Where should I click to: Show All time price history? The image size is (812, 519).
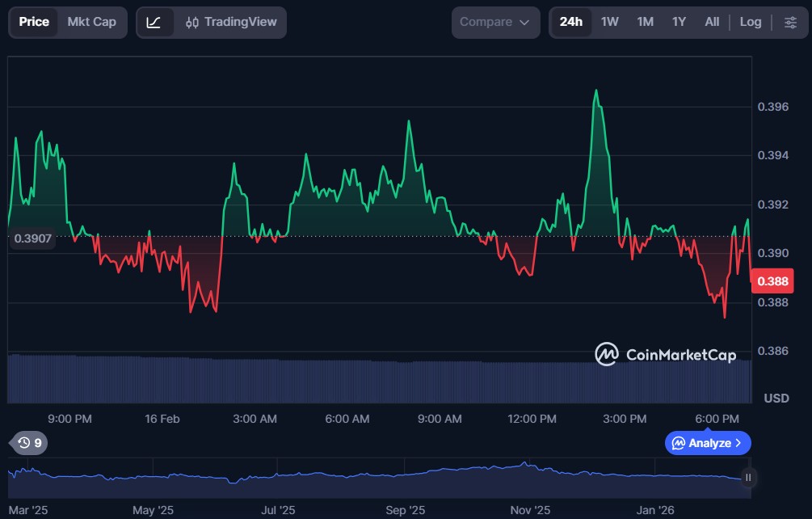(x=711, y=22)
